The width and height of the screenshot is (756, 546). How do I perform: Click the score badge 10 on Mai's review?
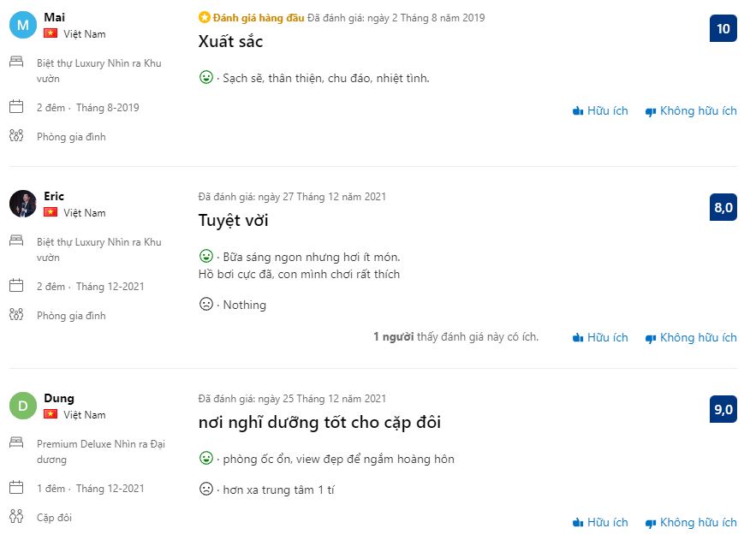pyautogui.click(x=723, y=28)
